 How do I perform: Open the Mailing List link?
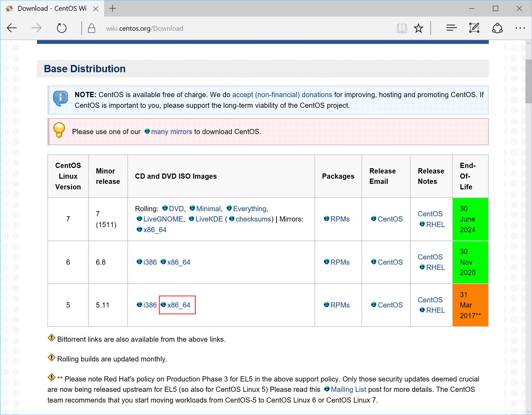(x=345, y=389)
